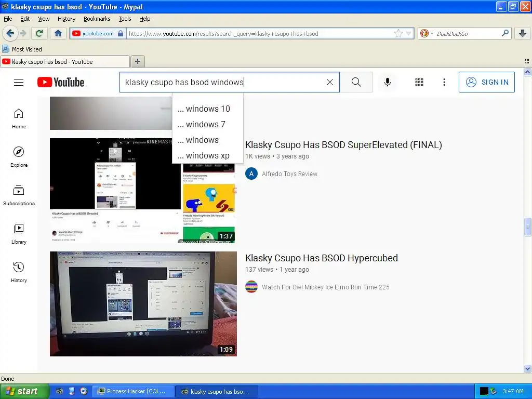Click the YouTube logo
Viewport: 532px width, 399px height.
[x=61, y=82]
